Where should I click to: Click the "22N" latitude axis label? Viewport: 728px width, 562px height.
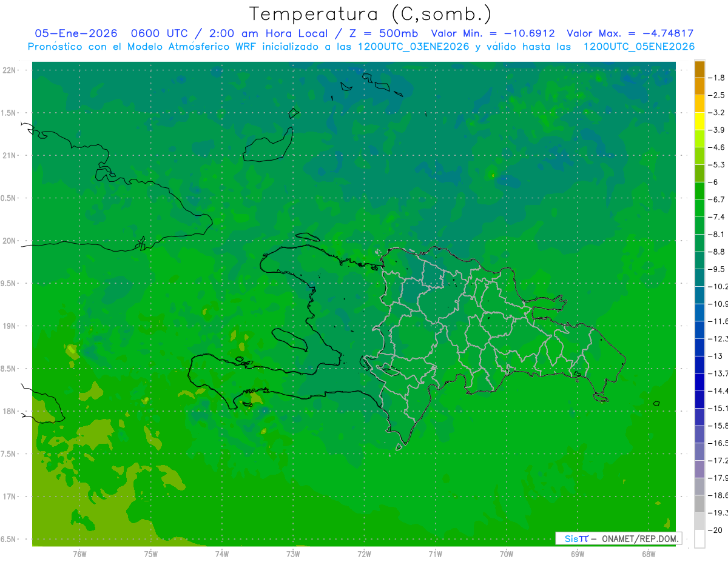(10, 70)
